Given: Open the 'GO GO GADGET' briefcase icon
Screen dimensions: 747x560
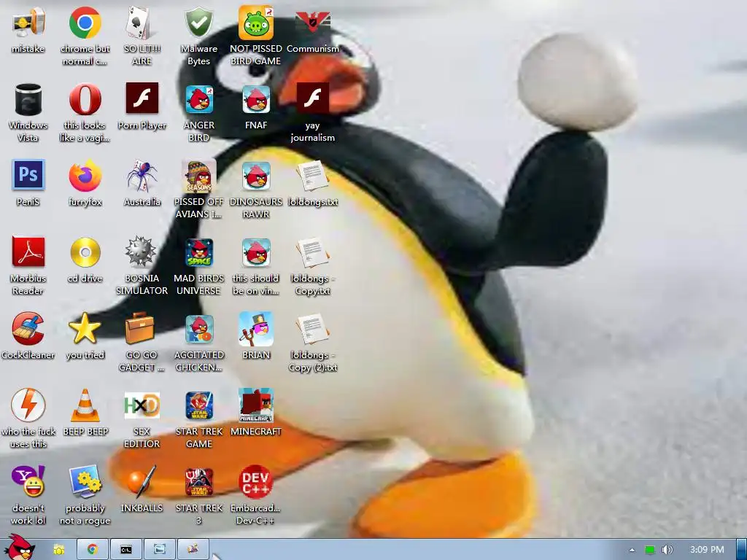Looking at the screenshot, I should [141, 329].
